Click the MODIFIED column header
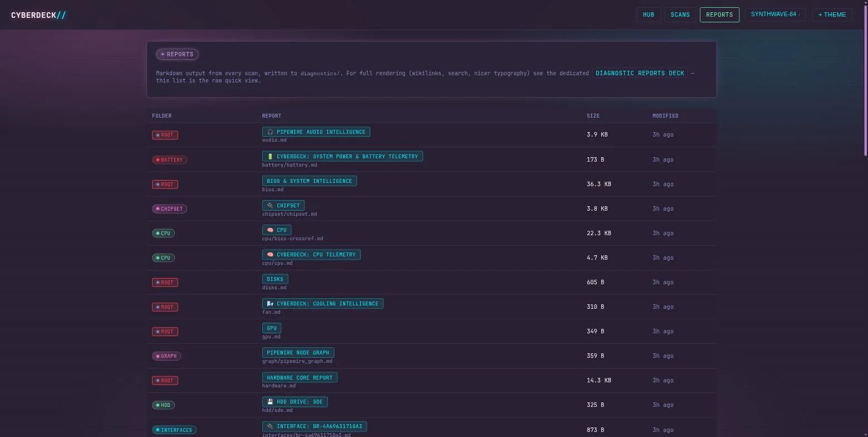Image resolution: width=868 pixels, height=437 pixels. pyautogui.click(x=665, y=116)
